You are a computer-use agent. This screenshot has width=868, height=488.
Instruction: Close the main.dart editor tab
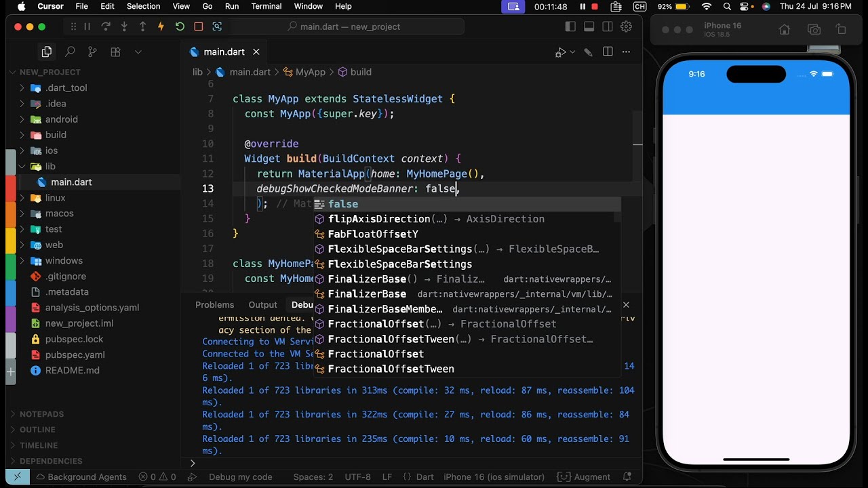pos(256,52)
